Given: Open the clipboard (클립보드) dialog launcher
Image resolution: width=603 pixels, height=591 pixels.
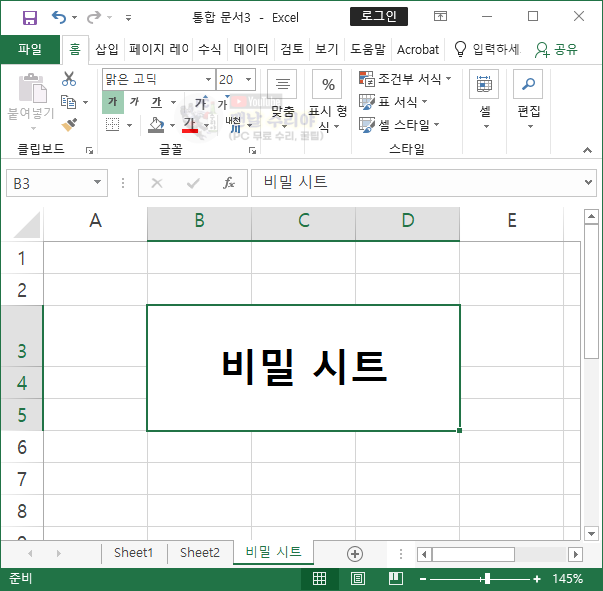Looking at the screenshot, I should 90,151.
